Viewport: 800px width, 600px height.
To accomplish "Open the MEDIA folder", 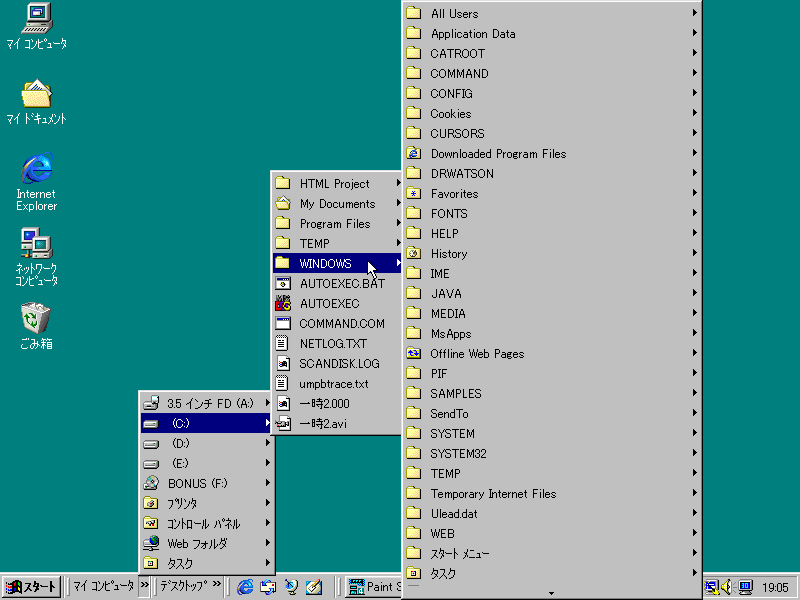I will pos(552,313).
